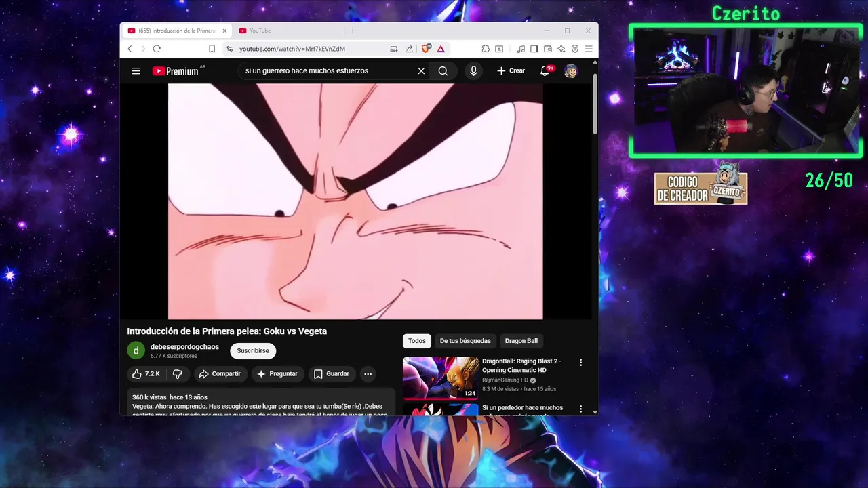This screenshot has height=488, width=868.
Task: Dislike the video with thumbs down
Action: coord(178,374)
